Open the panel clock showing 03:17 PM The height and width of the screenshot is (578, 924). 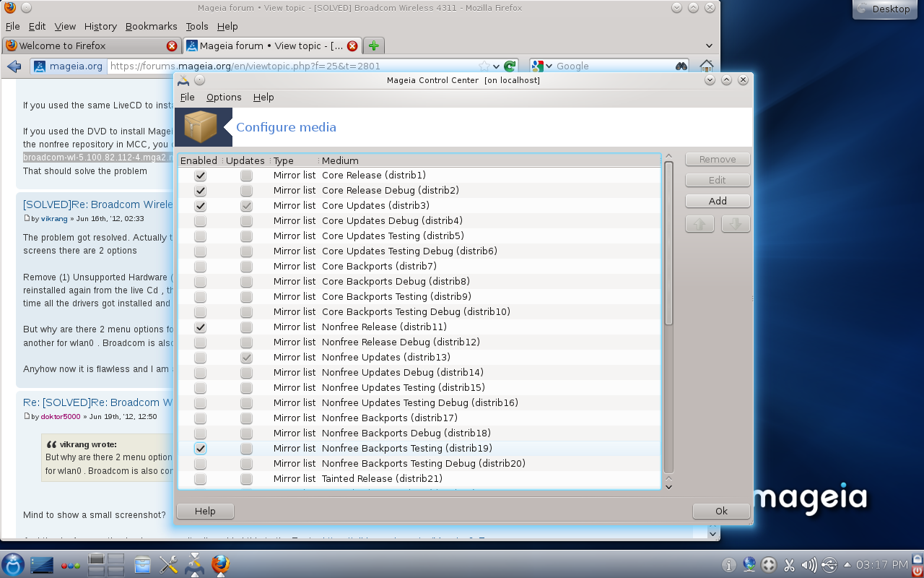click(881, 565)
